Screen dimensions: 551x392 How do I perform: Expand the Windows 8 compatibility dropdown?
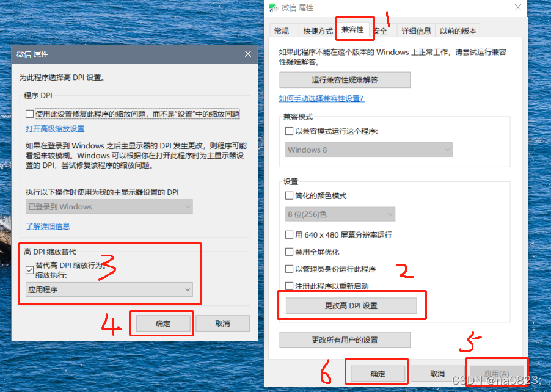(x=368, y=150)
